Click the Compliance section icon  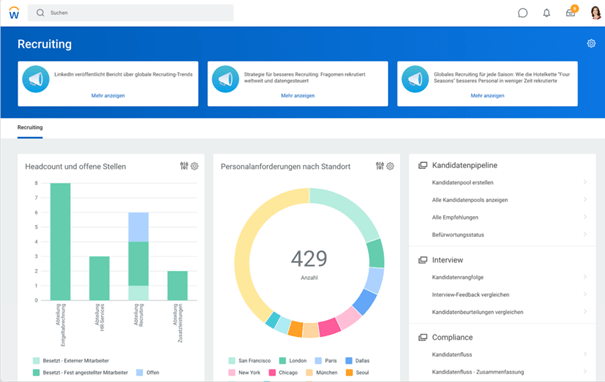coord(423,337)
